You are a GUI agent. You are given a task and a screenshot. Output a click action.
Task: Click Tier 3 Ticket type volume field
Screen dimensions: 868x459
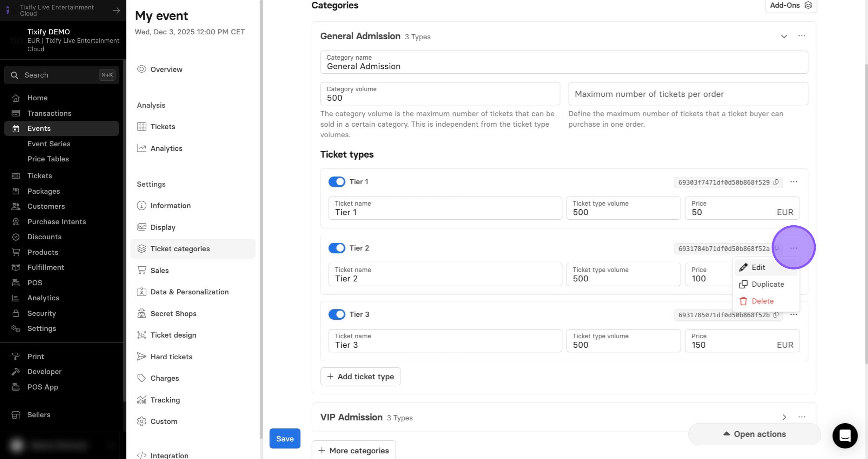(623, 341)
